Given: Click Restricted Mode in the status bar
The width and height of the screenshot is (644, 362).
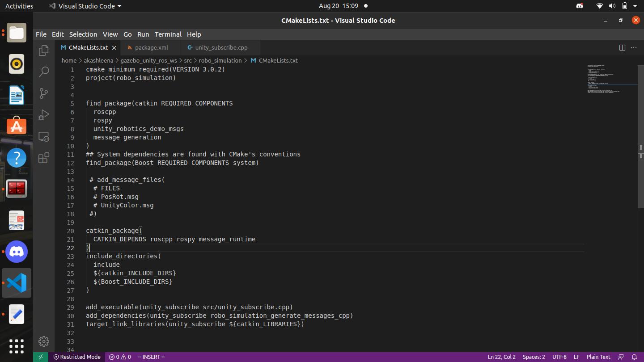Looking at the screenshot, I should 77,357.
